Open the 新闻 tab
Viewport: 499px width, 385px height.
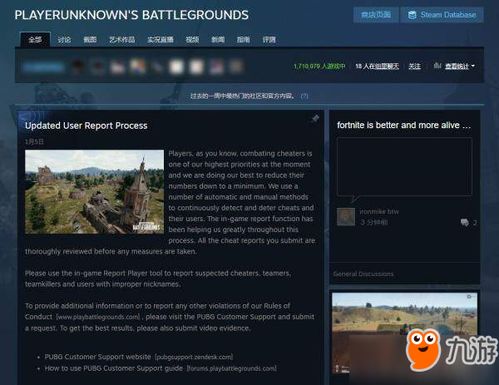[x=218, y=40]
